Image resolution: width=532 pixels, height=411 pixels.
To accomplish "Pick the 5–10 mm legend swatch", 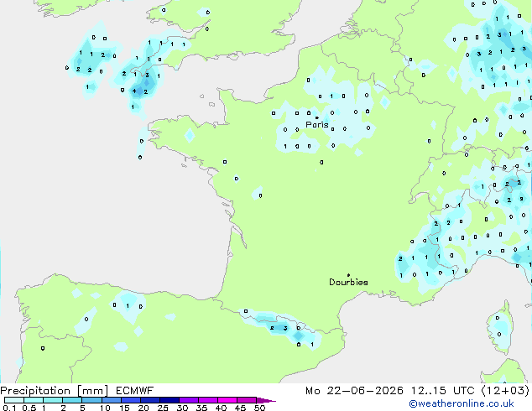I will coord(91,400).
